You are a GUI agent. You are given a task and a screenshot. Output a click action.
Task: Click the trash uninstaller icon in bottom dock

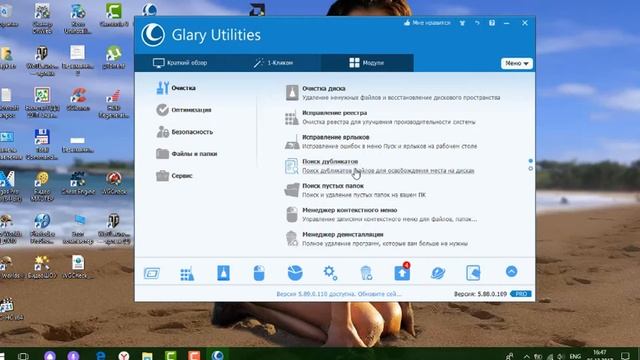(x=366, y=273)
